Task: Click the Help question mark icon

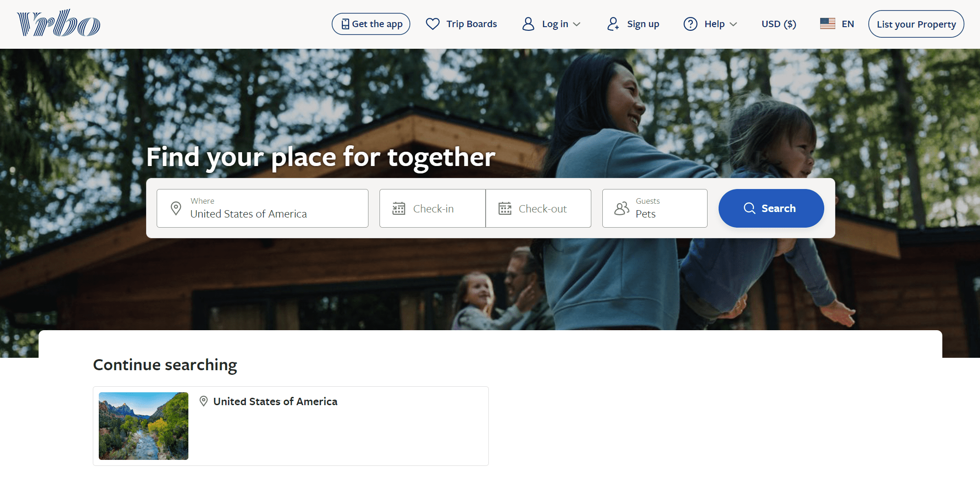Action: (691, 24)
